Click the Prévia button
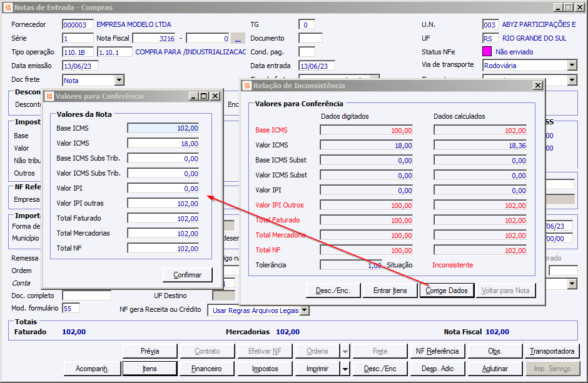 tap(150, 351)
